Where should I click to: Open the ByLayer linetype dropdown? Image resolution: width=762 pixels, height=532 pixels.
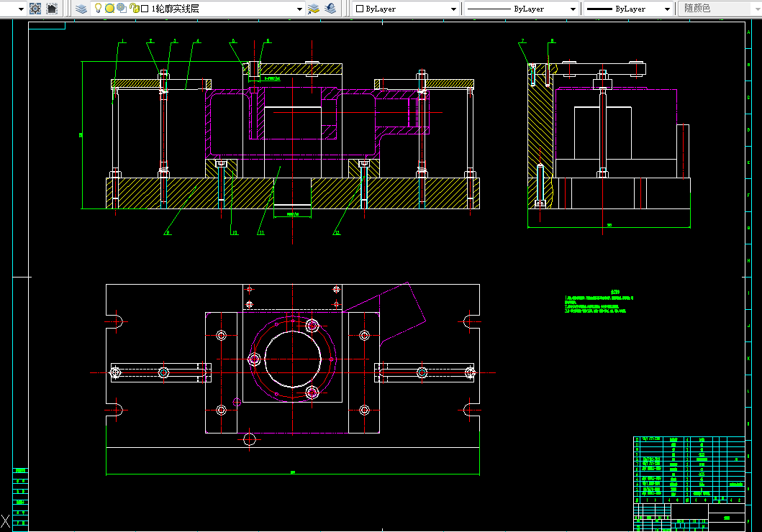pos(573,9)
